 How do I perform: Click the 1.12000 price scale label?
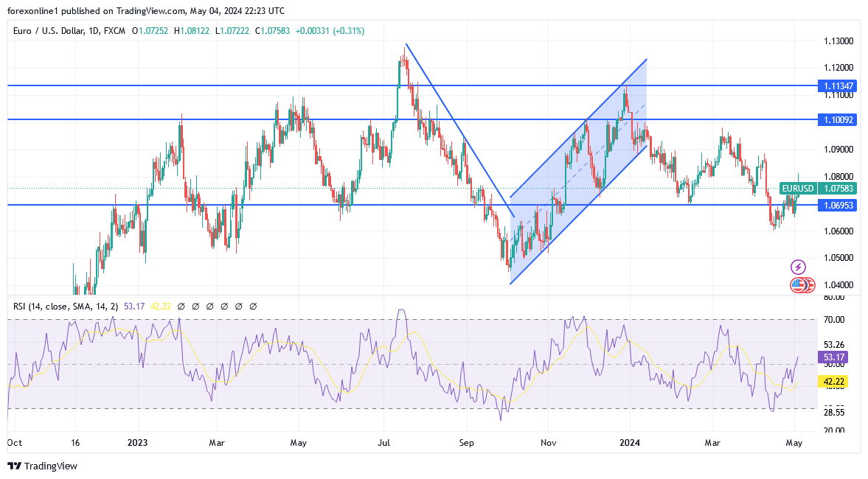838,68
